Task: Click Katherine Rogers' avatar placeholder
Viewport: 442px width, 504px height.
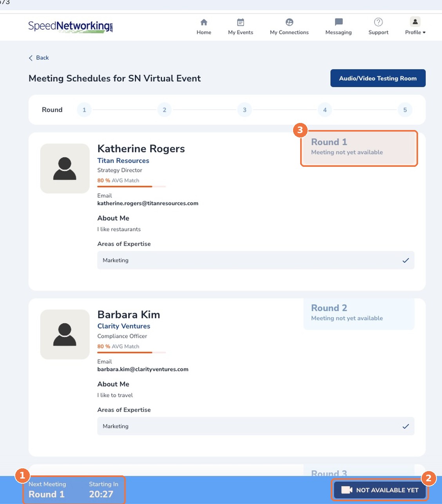Action: [x=65, y=168]
